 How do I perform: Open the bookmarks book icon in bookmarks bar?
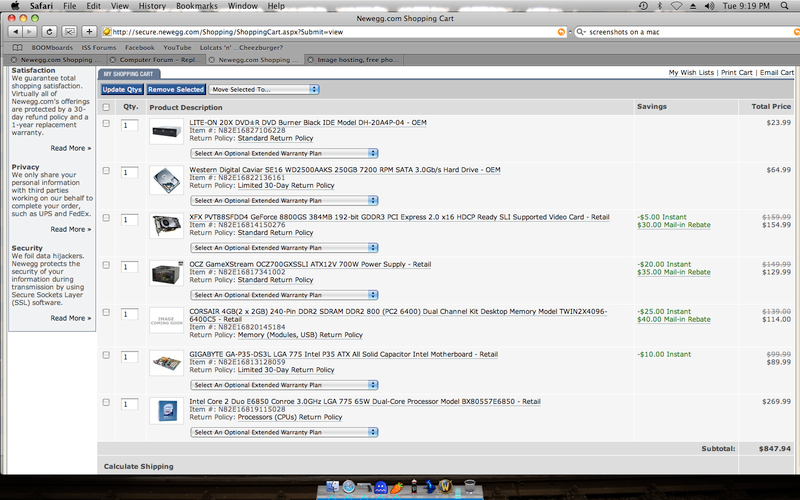[17, 47]
